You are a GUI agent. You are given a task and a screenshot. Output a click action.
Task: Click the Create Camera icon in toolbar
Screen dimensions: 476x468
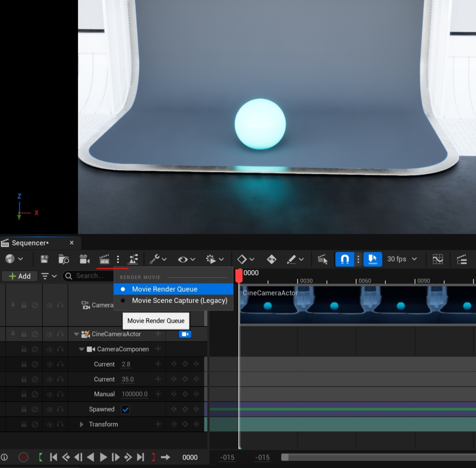(x=84, y=259)
